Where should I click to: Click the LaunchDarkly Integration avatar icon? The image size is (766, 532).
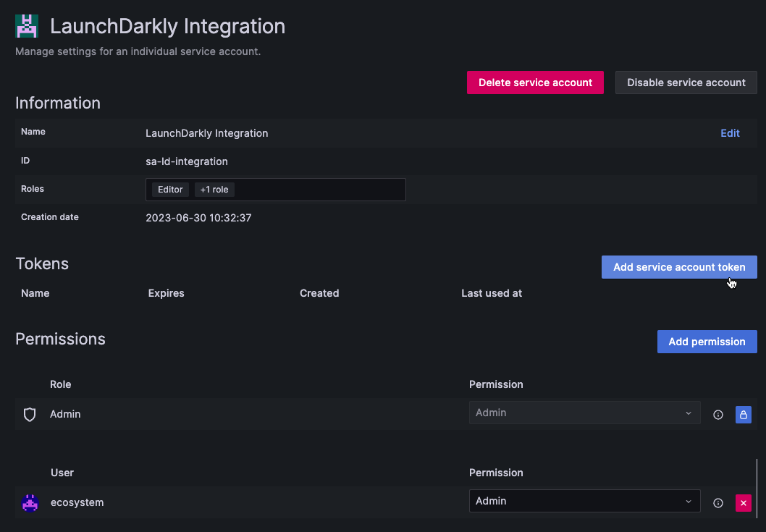tap(27, 26)
